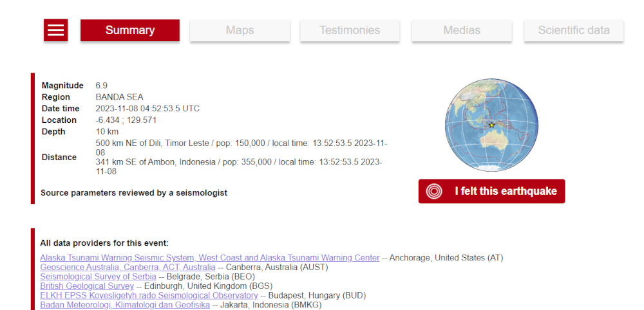This screenshot has width=644, height=310.
Task: Open Badan Meteorologi, Klimatologi dan Geofisika link
Action: point(125,305)
